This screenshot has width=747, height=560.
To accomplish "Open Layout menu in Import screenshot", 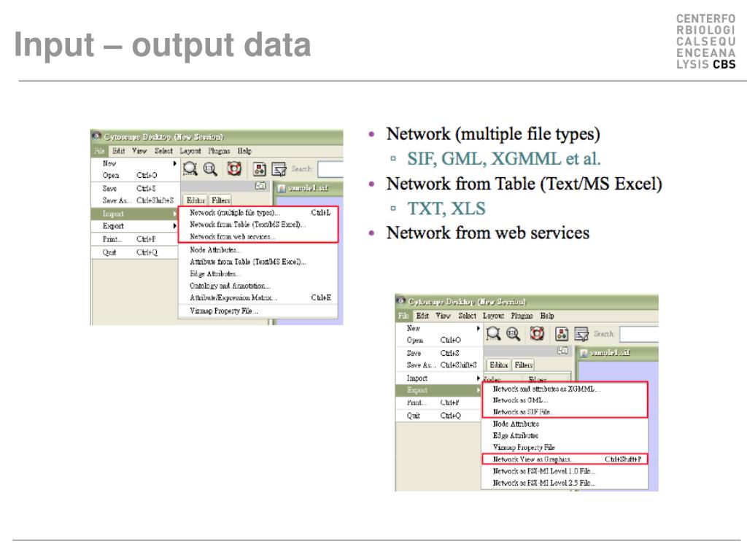I will [190, 151].
